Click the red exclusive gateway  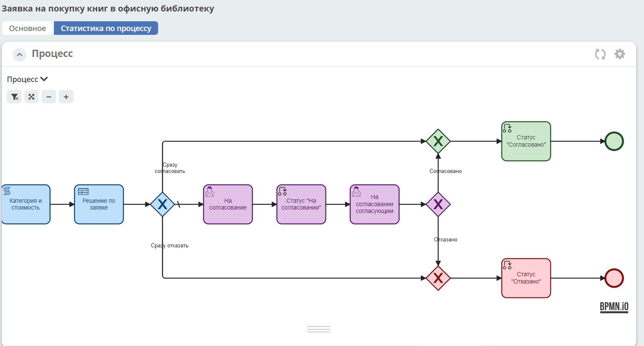438,278
